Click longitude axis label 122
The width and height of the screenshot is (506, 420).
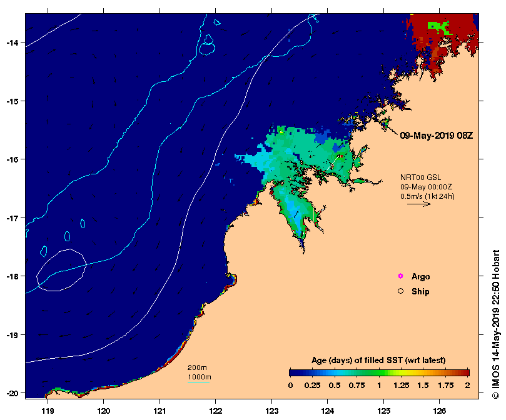click(216, 411)
